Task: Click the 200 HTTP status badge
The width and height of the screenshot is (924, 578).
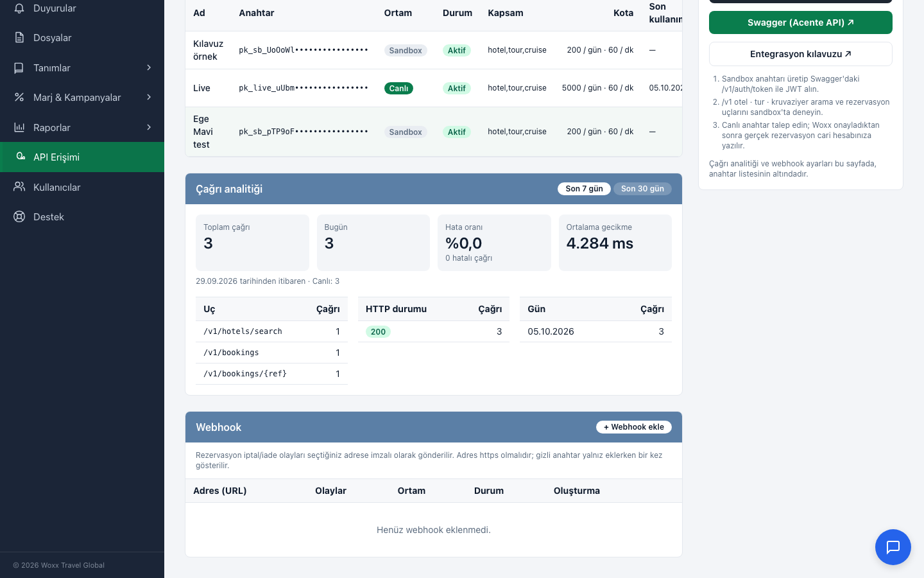Action: click(378, 332)
